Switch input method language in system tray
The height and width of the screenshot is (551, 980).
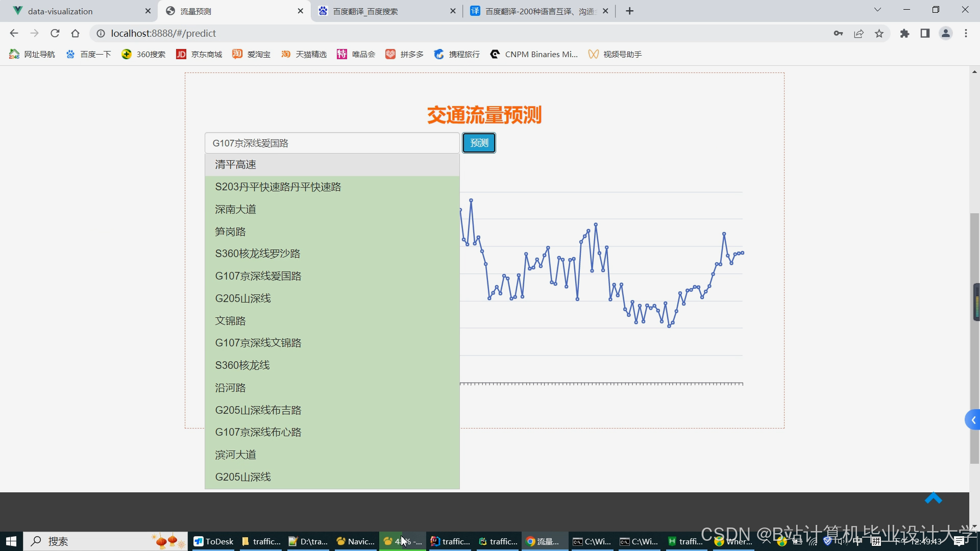[x=857, y=541]
